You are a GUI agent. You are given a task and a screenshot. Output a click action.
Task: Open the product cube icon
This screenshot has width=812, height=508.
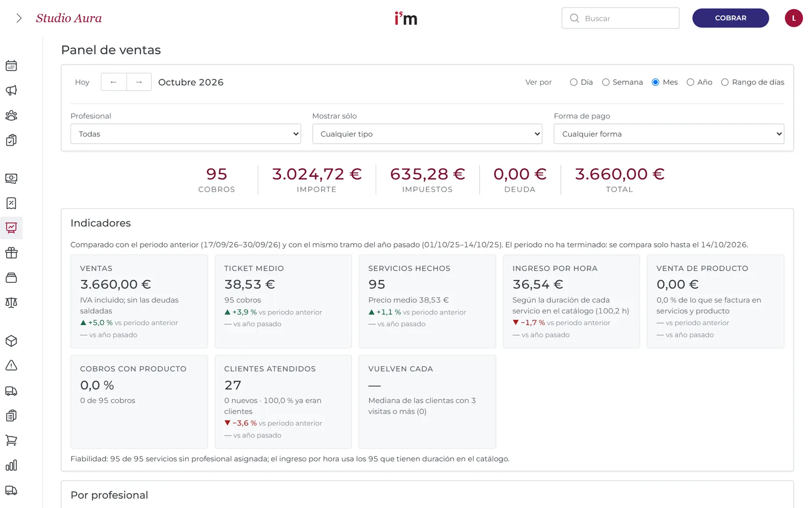pyautogui.click(x=11, y=341)
